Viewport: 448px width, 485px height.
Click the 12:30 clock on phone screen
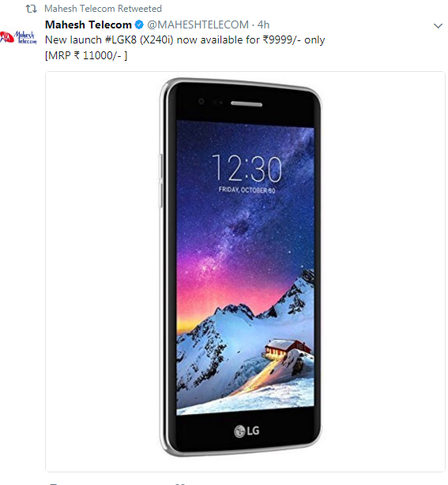tap(247, 168)
